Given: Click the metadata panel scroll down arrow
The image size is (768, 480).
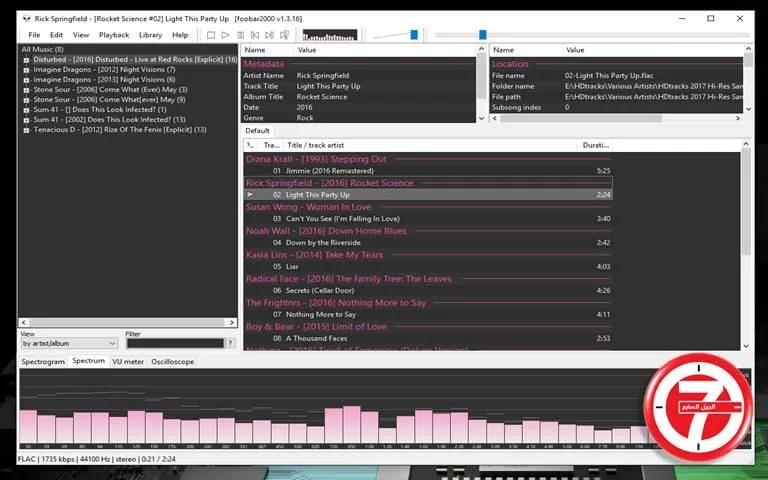Looking at the screenshot, I should pos(481,118).
